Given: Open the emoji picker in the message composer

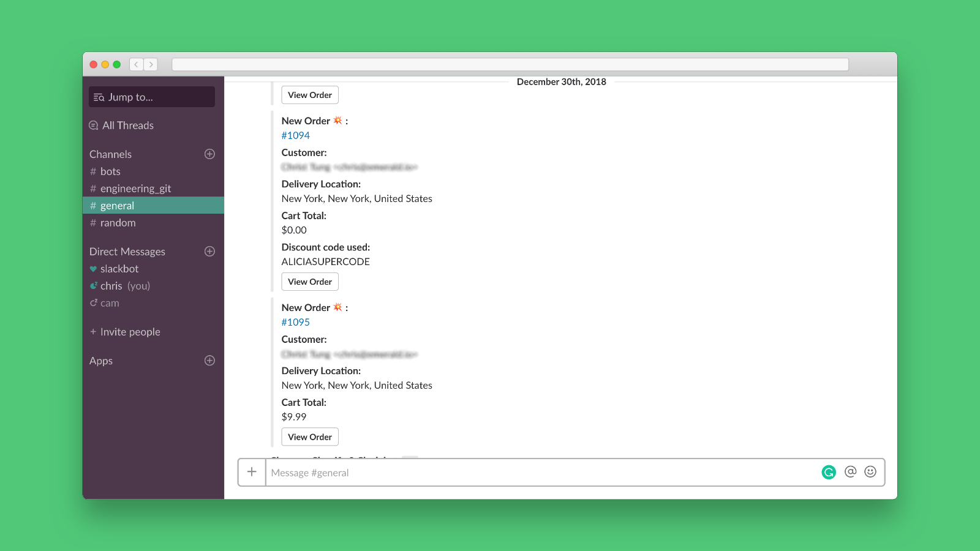Looking at the screenshot, I should point(870,472).
